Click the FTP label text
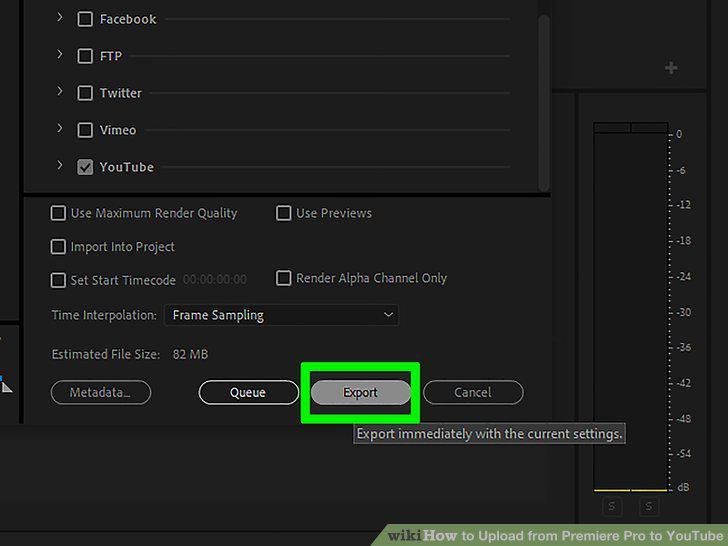The height and width of the screenshot is (546, 728). [x=111, y=56]
